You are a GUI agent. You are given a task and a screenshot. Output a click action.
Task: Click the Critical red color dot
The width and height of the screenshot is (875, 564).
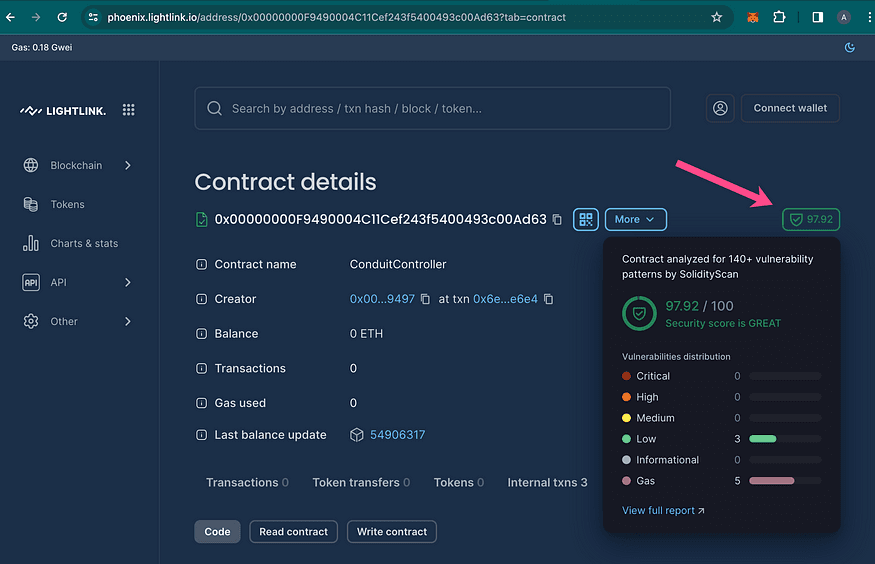[626, 376]
